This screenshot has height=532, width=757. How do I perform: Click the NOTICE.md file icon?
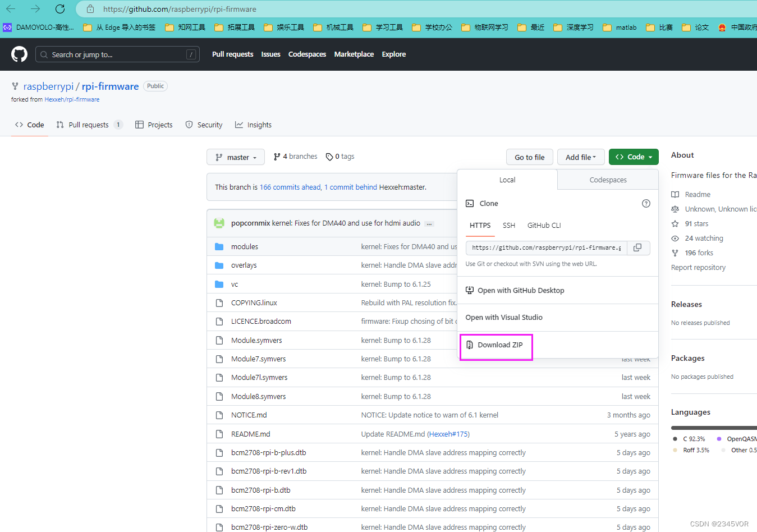219,415
